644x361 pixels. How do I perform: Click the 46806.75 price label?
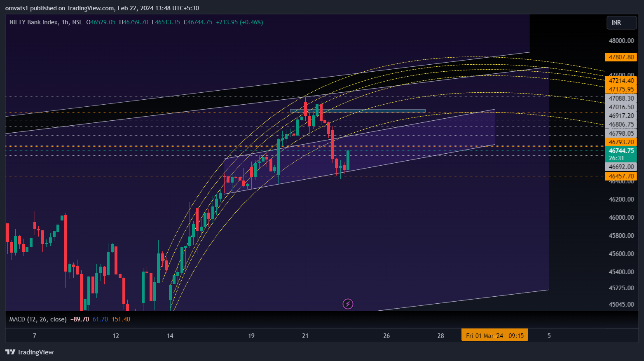pyautogui.click(x=621, y=124)
